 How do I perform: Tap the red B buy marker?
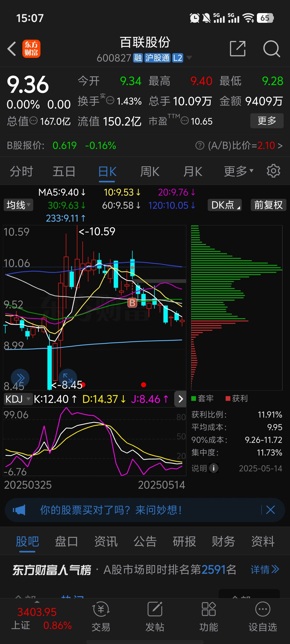pyautogui.click(x=132, y=303)
